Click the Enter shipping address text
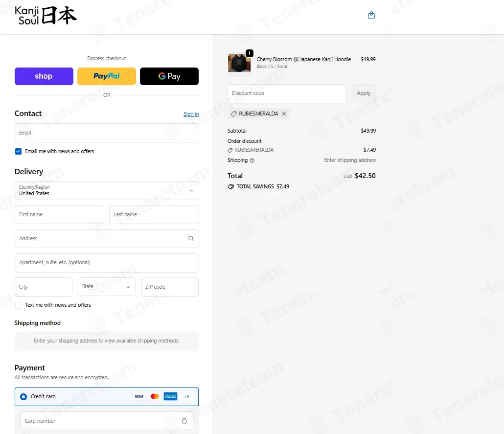Screen dimensions: 504x434 coord(350,160)
